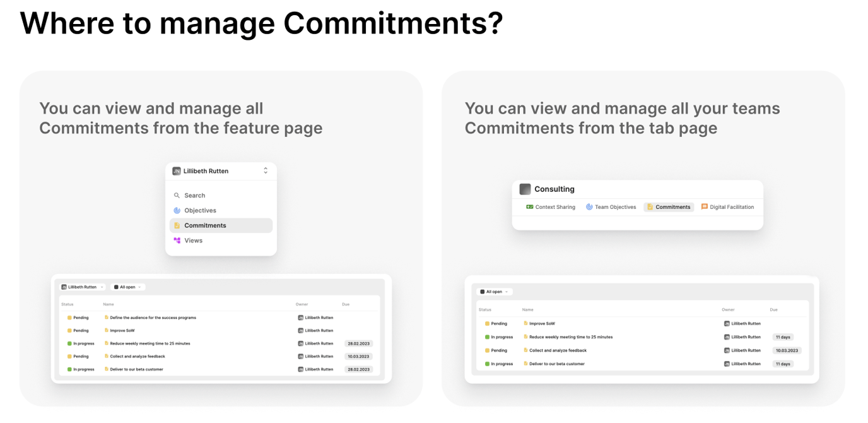Click the Name column header in the Consulting table
The image size is (868, 423).
(527, 310)
